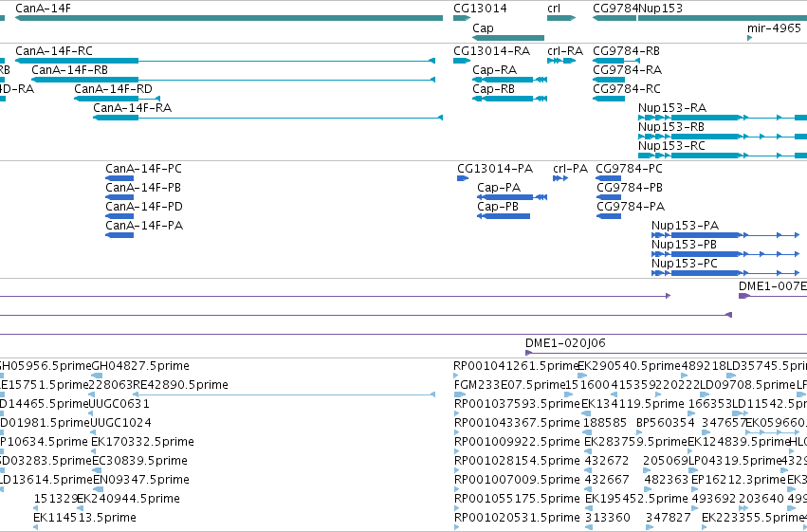Select EST EK195452.5prime
Image resolution: width=807 pixels, height=532 pixels.
pos(589,508)
